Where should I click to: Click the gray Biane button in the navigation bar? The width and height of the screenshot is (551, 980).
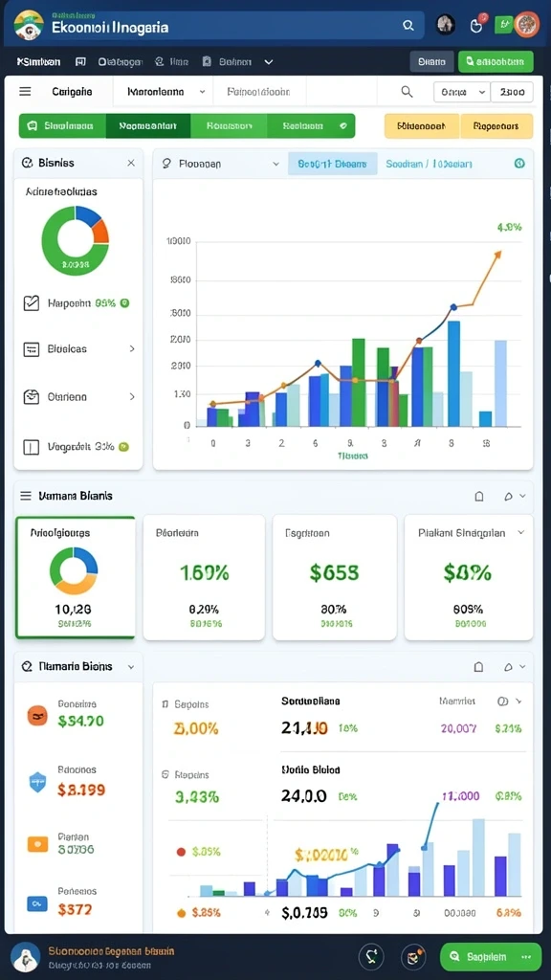(x=431, y=62)
